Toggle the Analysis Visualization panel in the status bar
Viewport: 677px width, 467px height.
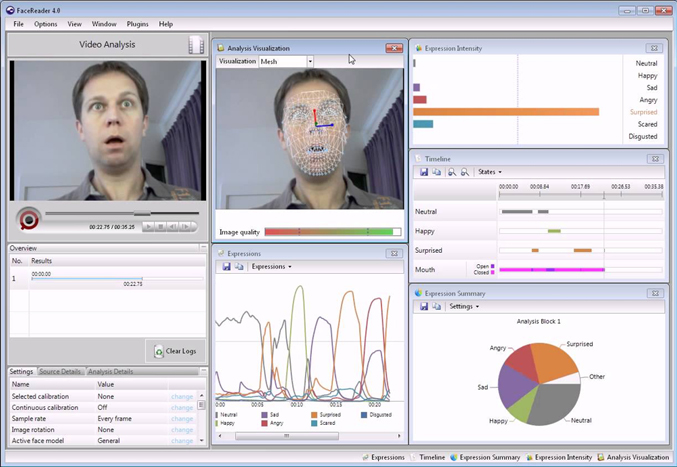[x=634, y=457]
